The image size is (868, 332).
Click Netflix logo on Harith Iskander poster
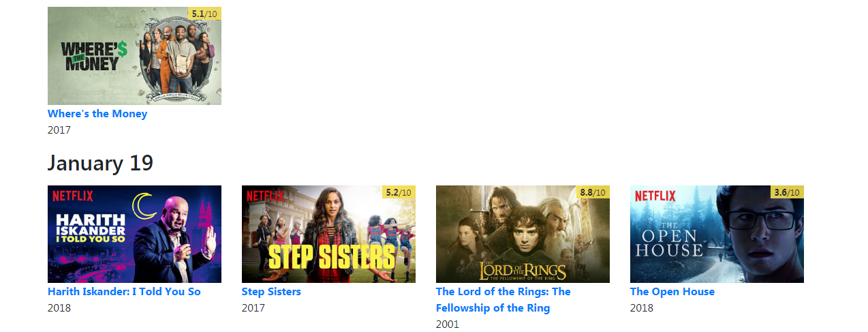pos(73,196)
